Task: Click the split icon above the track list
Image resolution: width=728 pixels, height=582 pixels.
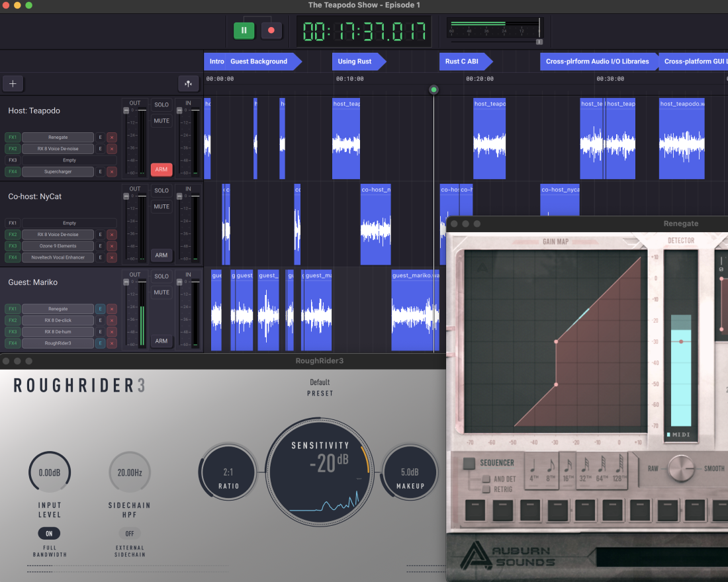Action: coord(189,84)
